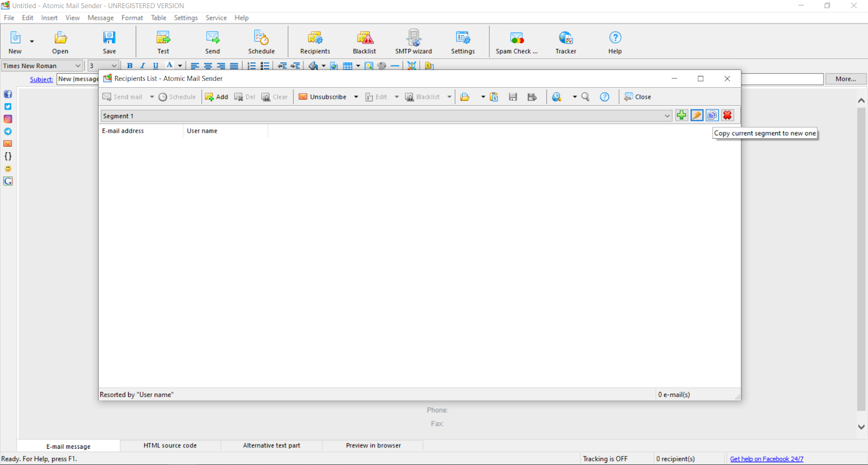Viewport: 868px width, 465px height.
Task: Expand the font color dropdown arrow
Action: [x=180, y=66]
